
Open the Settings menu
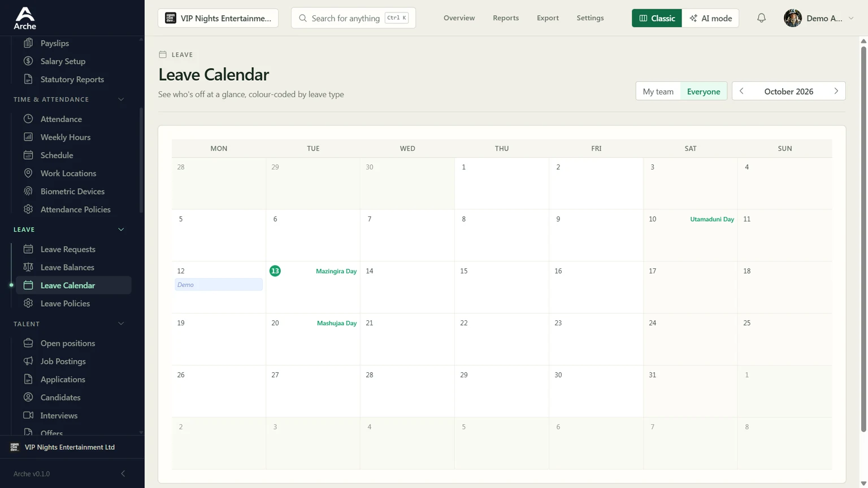pyautogui.click(x=590, y=18)
